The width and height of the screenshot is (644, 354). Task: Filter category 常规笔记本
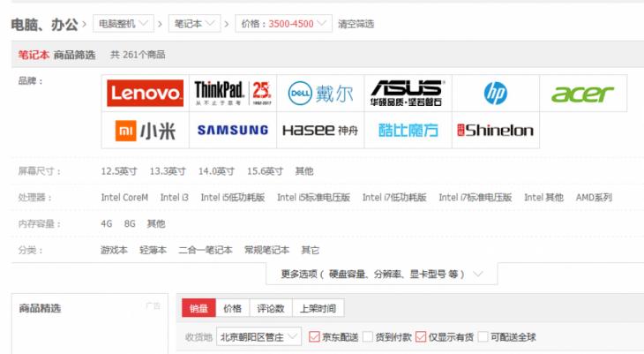tap(267, 250)
